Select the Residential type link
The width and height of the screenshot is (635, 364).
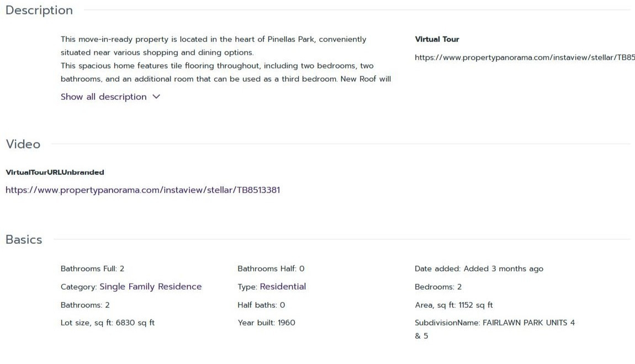(x=283, y=286)
